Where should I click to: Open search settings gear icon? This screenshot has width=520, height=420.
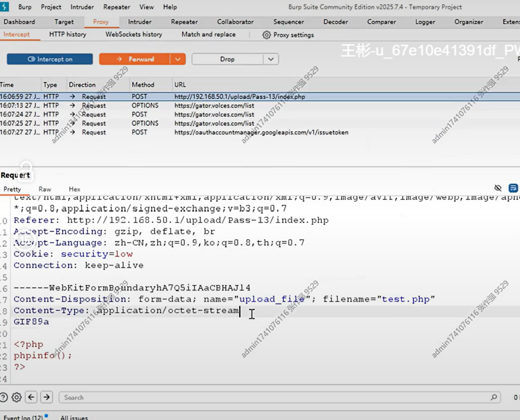coord(16,397)
